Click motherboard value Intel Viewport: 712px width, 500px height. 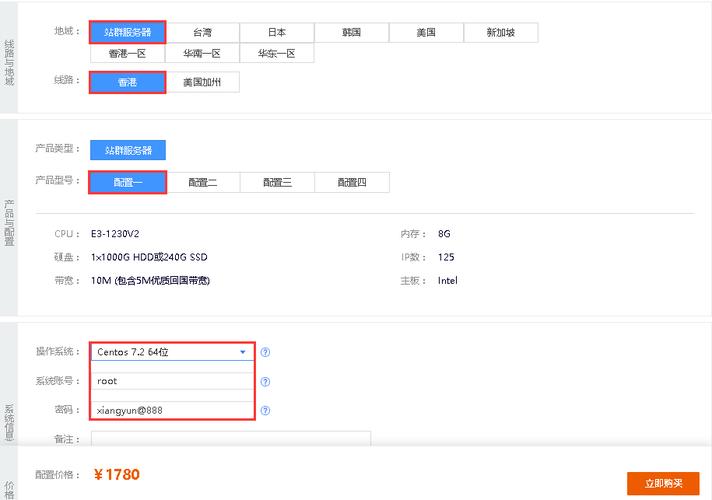coord(447,281)
